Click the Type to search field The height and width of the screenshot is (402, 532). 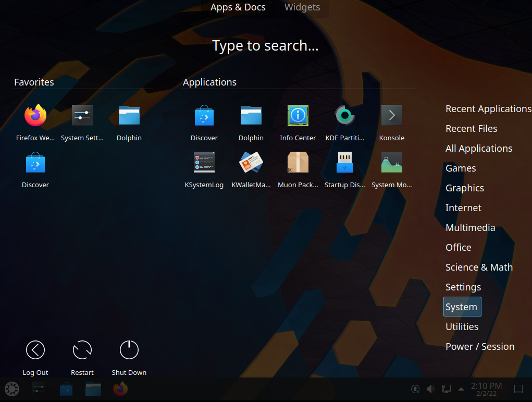265,46
